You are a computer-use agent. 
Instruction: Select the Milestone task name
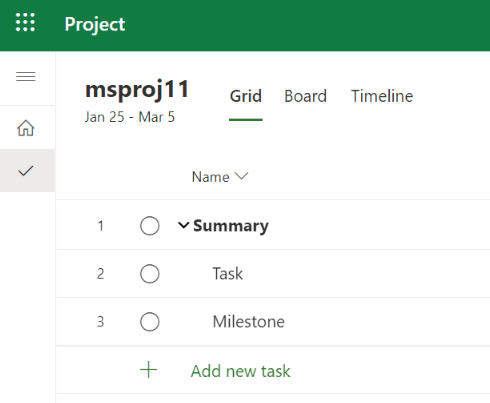point(249,322)
